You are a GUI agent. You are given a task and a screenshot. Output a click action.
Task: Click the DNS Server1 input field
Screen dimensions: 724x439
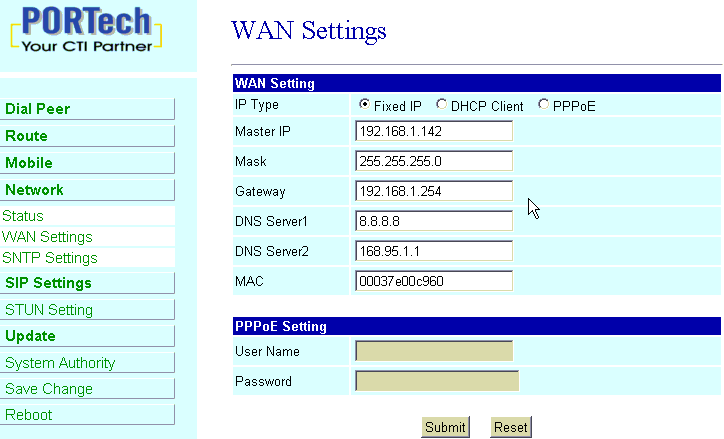click(x=434, y=221)
